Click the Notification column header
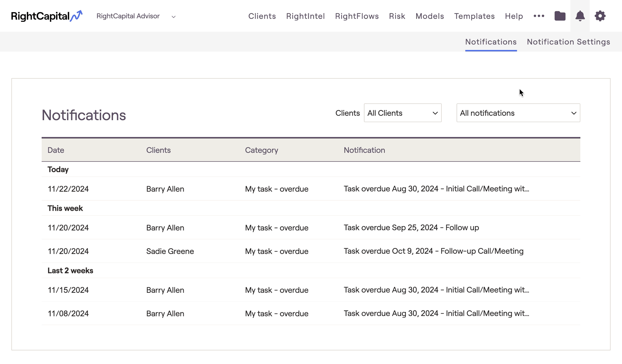The width and height of the screenshot is (622, 364). (x=364, y=150)
